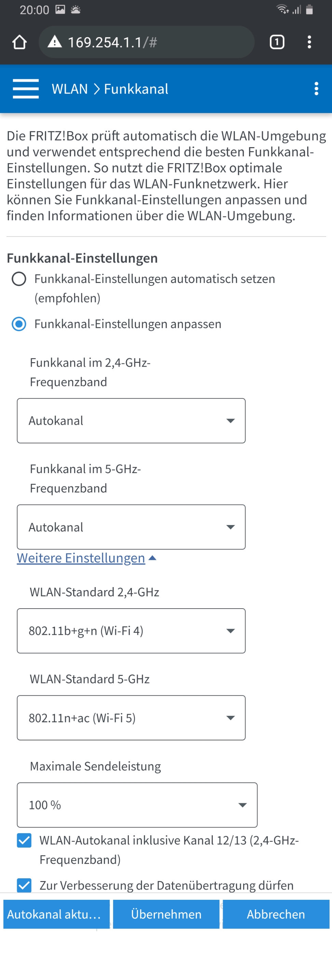Collapse the Weitere Einstellungen link

81,558
